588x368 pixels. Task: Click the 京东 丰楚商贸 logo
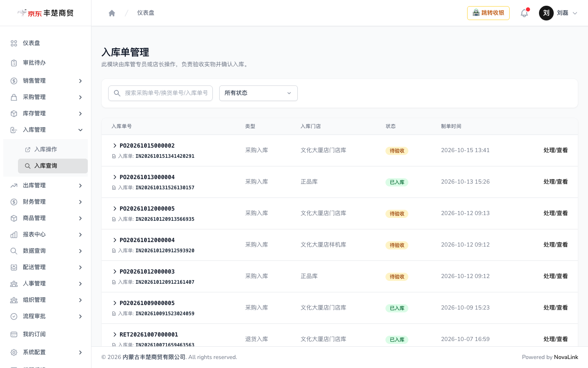pyautogui.click(x=45, y=13)
